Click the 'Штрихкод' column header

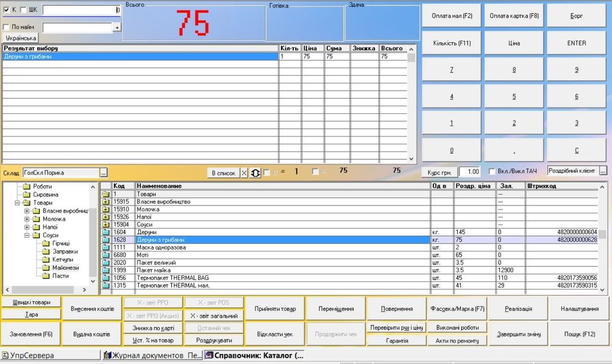point(562,186)
